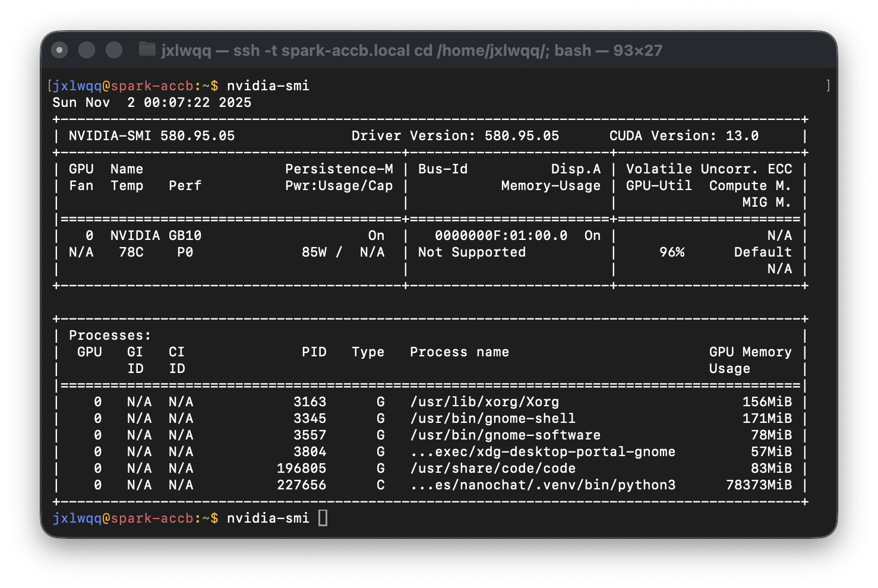878x588 pixels.
Task: Click the CUDA Version 13.0 text
Action: (684, 135)
